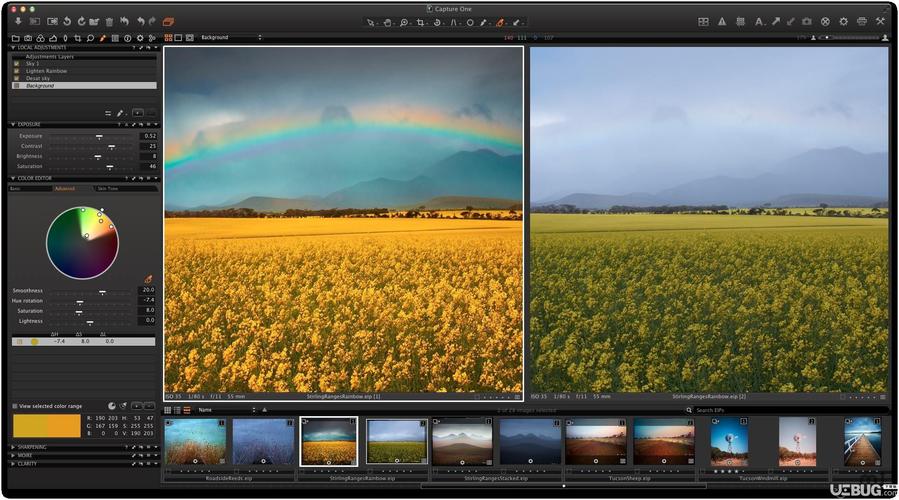Switch to multi-view viewer grid icon
This screenshot has width=899, height=500.
point(169,37)
